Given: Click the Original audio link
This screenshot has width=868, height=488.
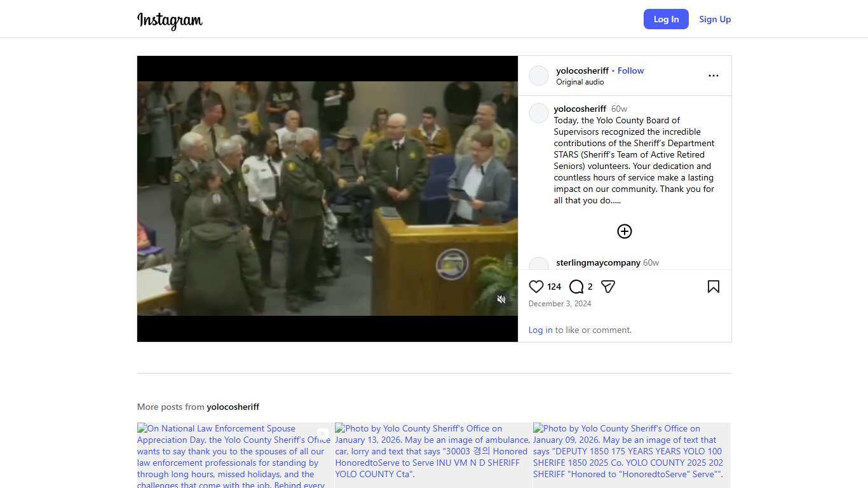Looking at the screenshot, I should coord(580,82).
